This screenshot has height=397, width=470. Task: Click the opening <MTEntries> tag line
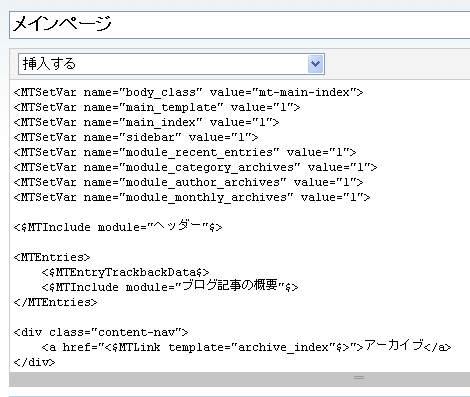coord(52,257)
